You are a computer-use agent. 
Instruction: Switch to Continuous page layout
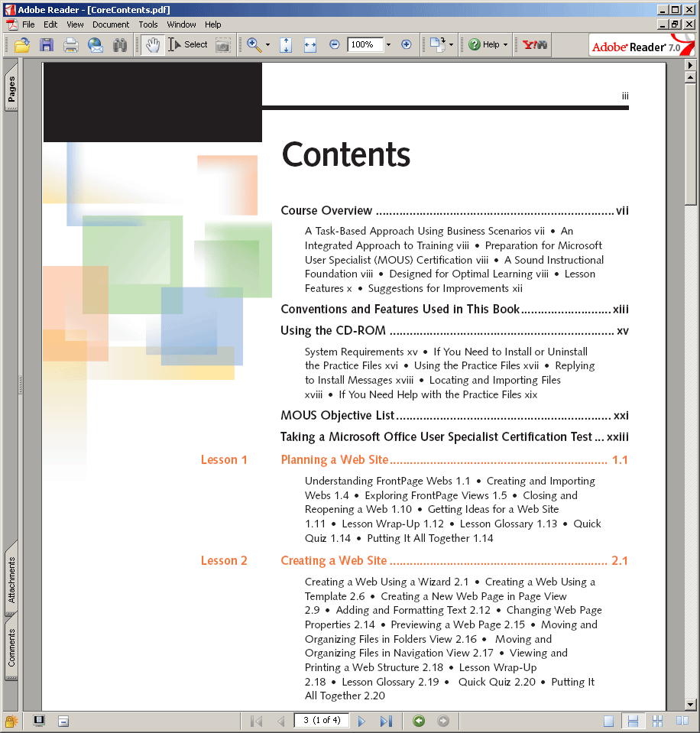(633, 721)
